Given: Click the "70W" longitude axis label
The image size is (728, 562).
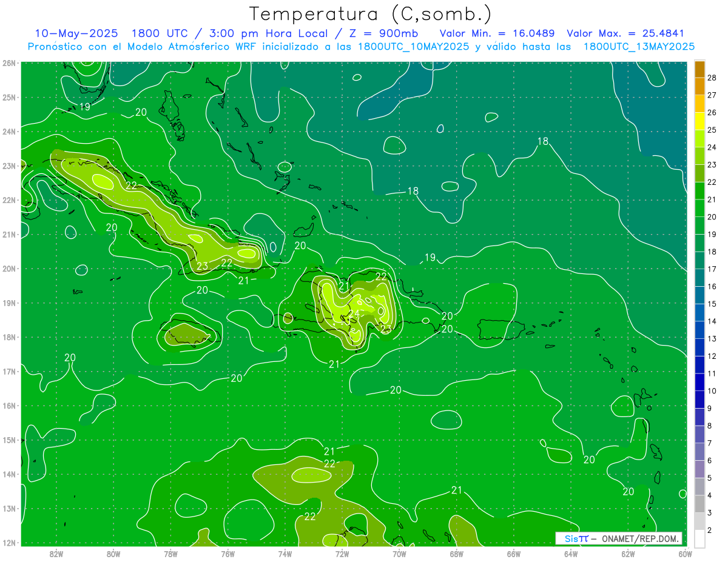Looking at the screenshot, I should coord(399,554).
